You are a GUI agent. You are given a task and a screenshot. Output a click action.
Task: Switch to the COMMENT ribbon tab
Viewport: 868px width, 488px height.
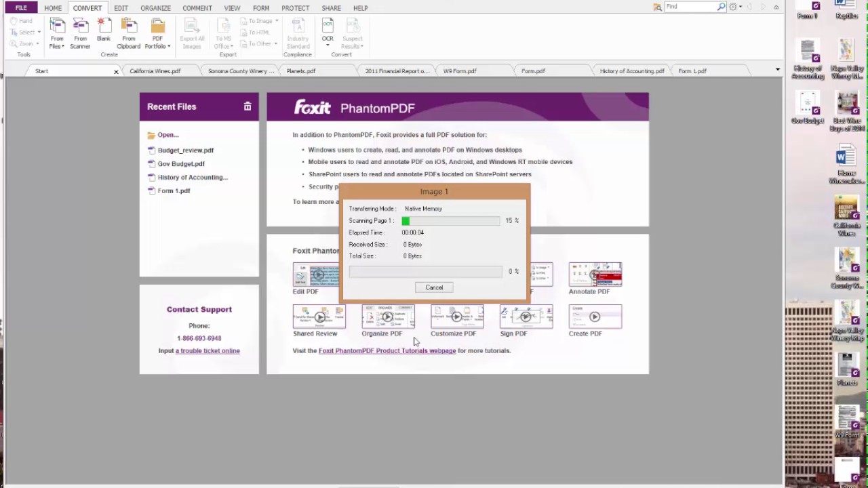click(197, 8)
